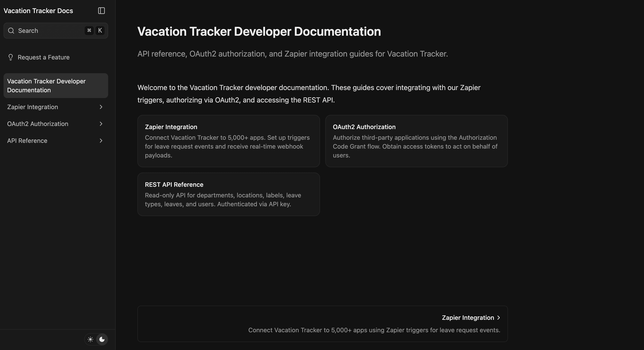Image resolution: width=644 pixels, height=350 pixels.
Task: Click inside the Search input field
Action: (x=45, y=31)
